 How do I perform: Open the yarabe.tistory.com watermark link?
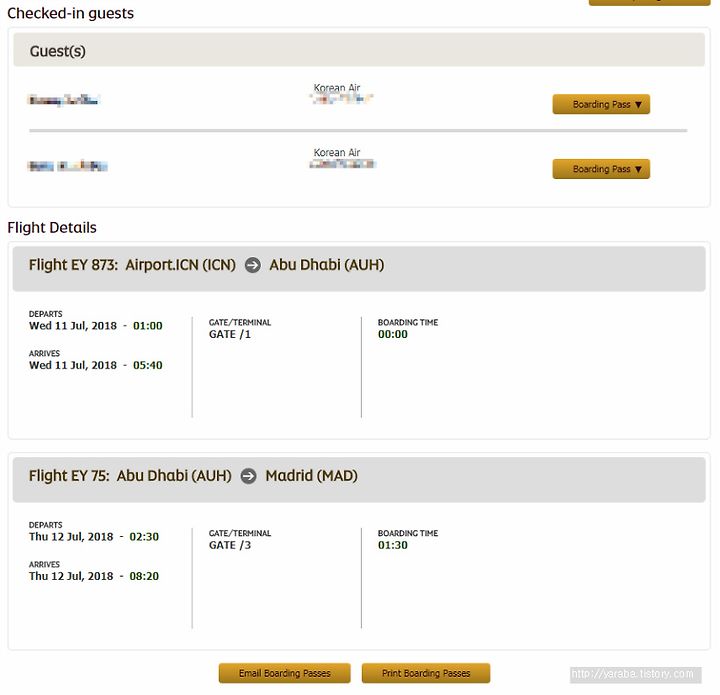point(636,674)
